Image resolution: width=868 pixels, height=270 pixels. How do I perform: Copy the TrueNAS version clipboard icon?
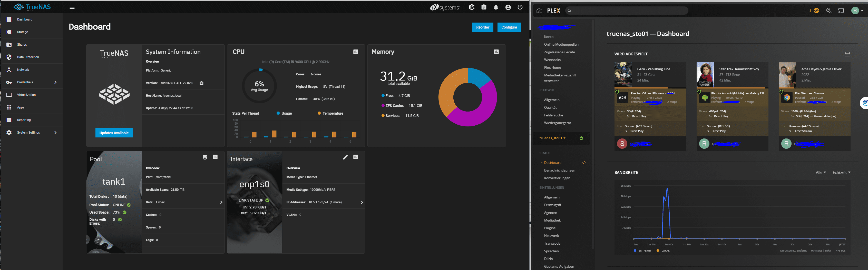[201, 83]
